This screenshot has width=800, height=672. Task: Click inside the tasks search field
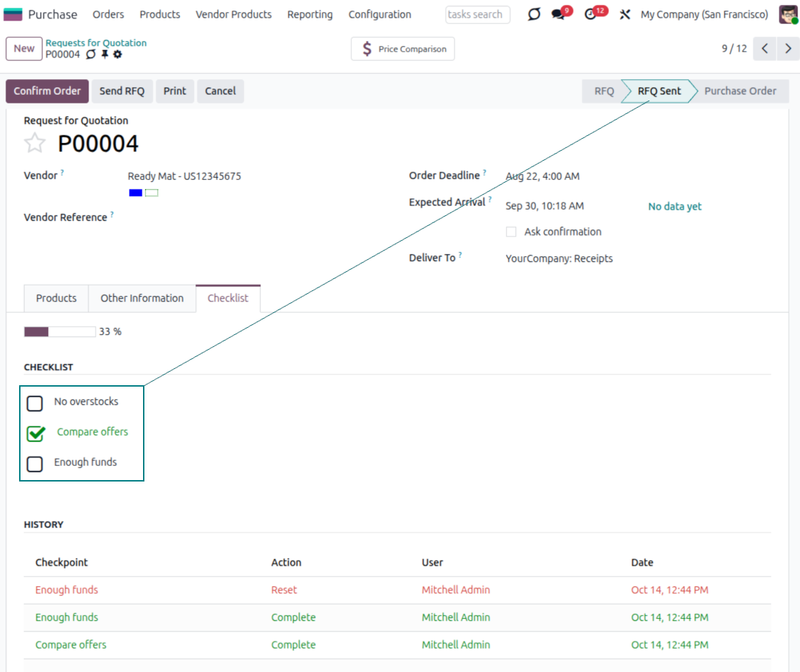477,14
